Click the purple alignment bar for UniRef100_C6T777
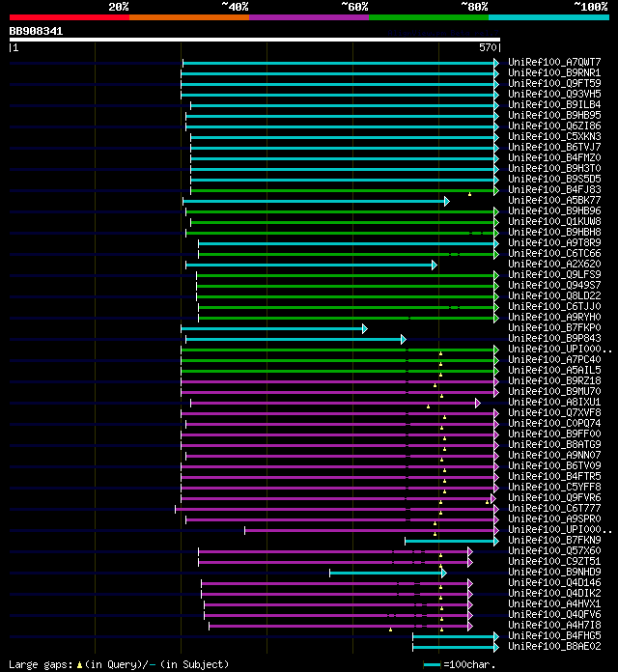The height and width of the screenshot is (672, 618). 337,509
